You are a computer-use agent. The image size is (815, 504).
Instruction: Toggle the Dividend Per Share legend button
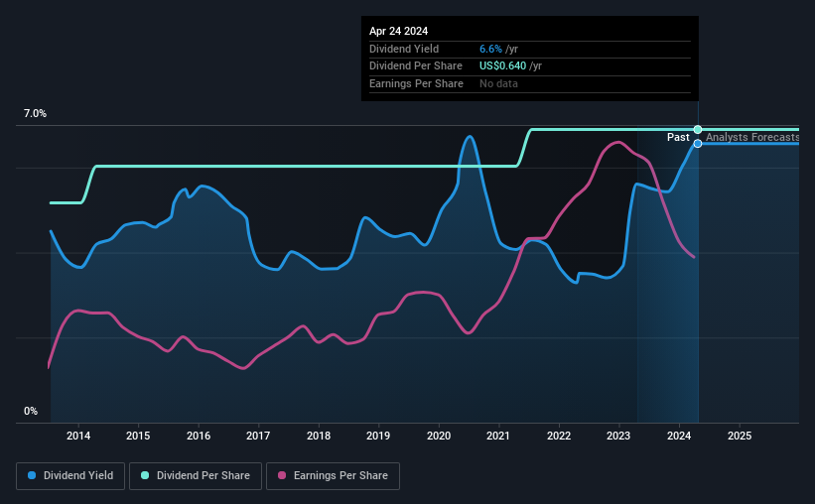pyautogui.click(x=196, y=476)
